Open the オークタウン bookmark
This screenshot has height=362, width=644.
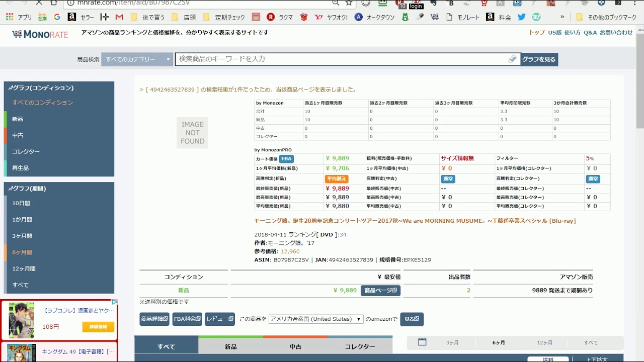point(374,17)
